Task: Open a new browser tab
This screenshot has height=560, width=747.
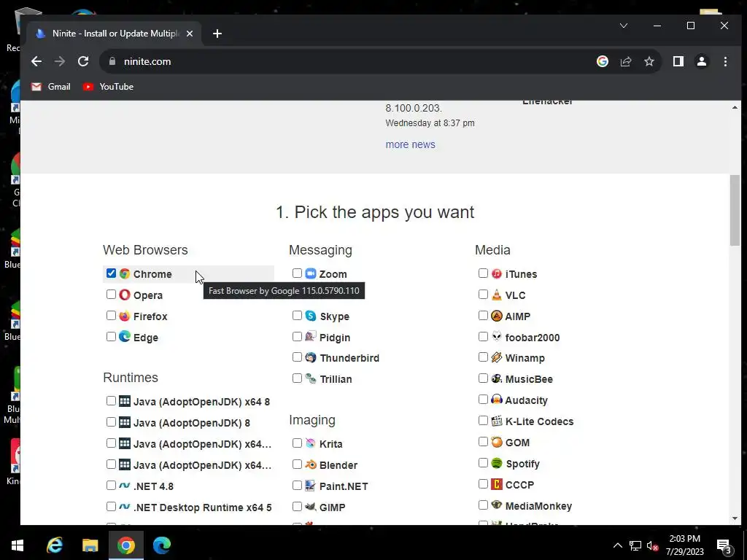Action: (x=217, y=34)
